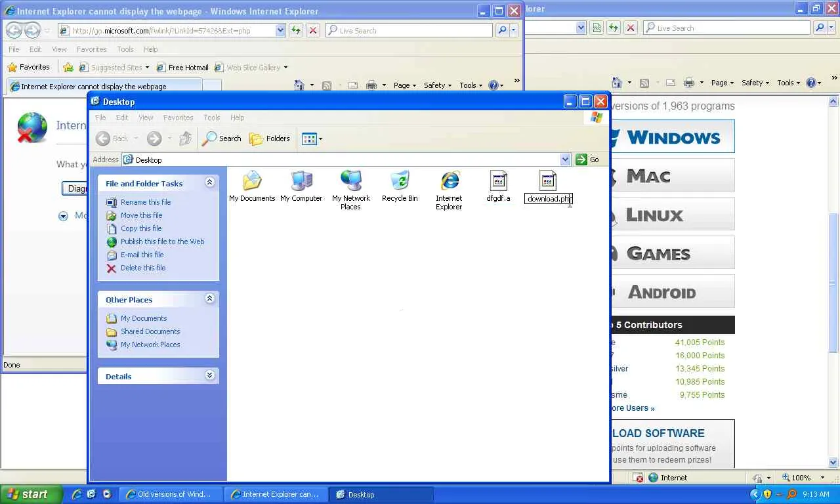The height and width of the screenshot is (504, 840).
Task: Click Add to Favorites Bar star icon
Action: pos(68,67)
